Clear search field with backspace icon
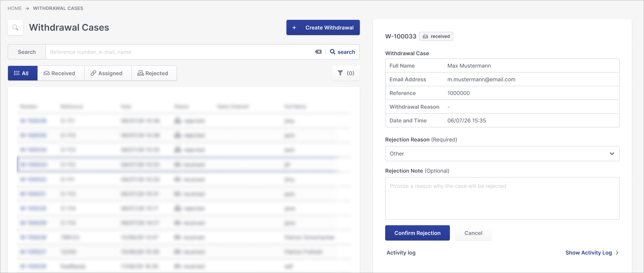644x273 pixels. [x=318, y=52]
